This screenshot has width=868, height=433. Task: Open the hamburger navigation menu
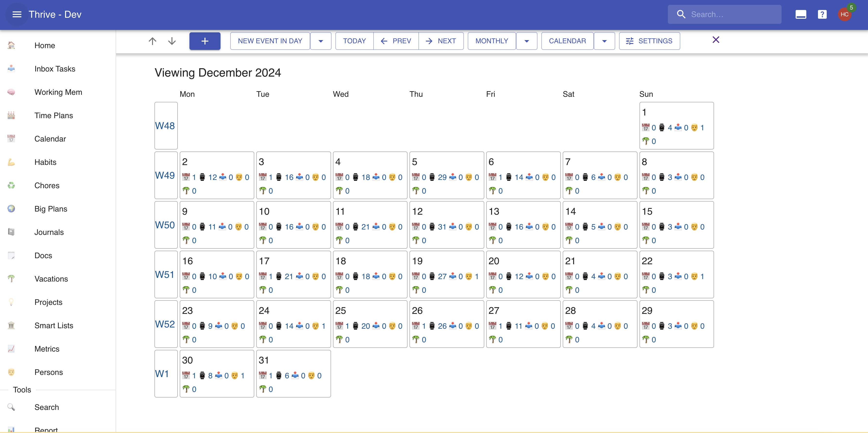pos(17,14)
